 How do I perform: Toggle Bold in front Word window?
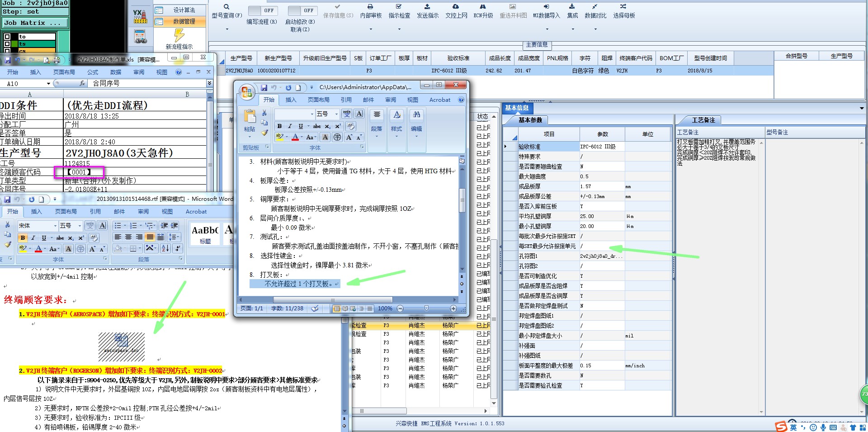click(279, 126)
